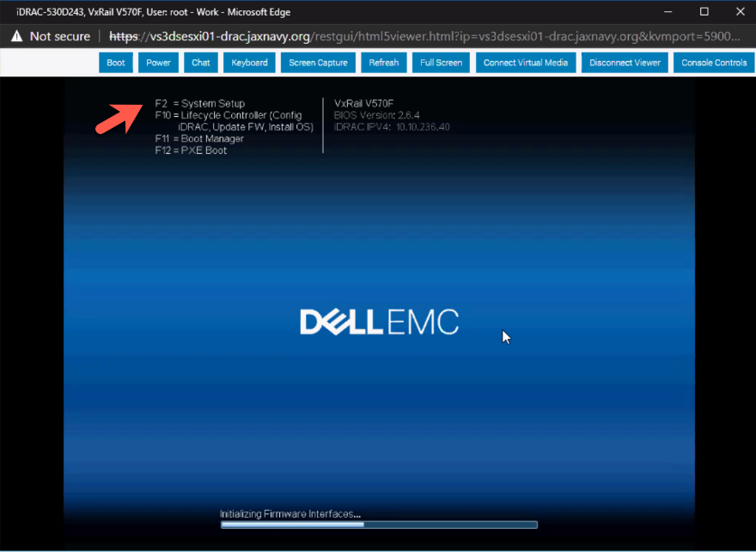Click F10 = Lifecycle Controller text
The height and width of the screenshot is (552, 756).
pos(235,121)
